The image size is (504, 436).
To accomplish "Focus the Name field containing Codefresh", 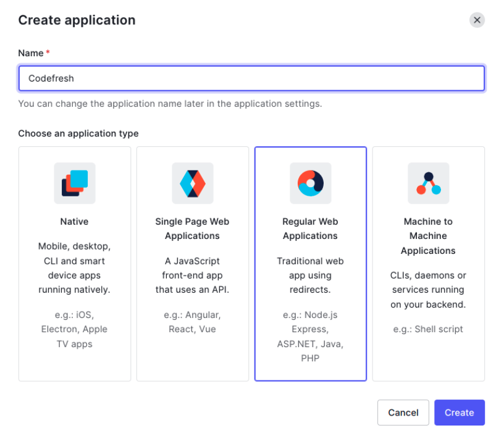I will pyautogui.click(x=251, y=78).
